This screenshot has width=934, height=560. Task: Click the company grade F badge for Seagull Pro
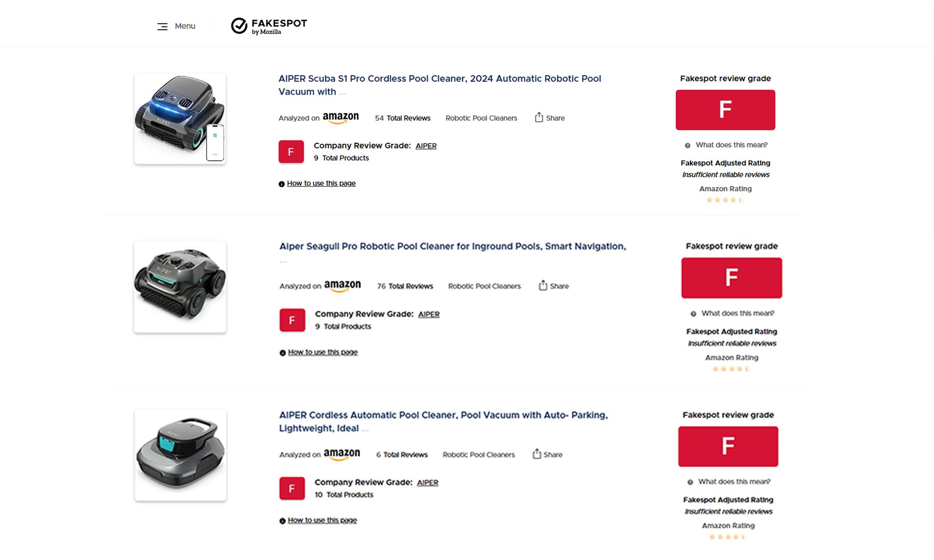point(292,320)
